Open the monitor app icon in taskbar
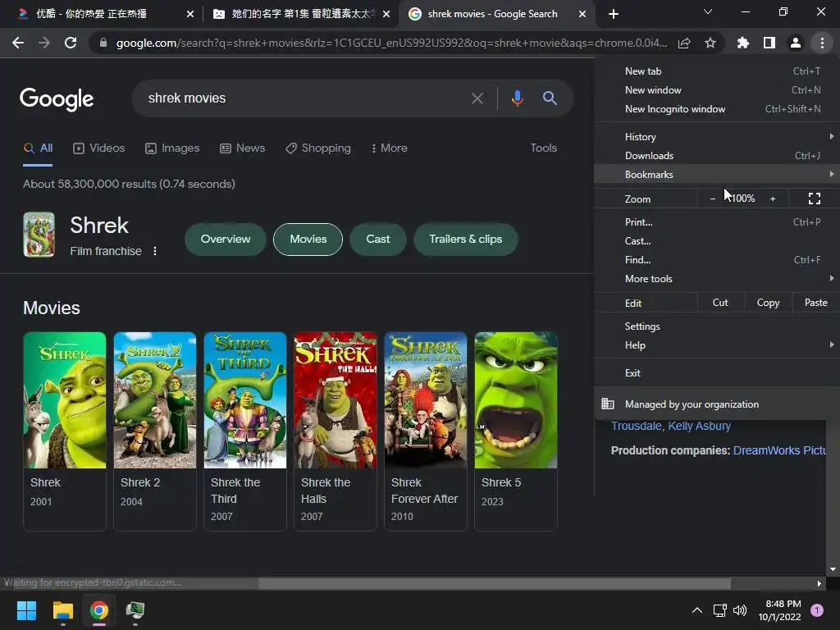 pyautogui.click(x=135, y=610)
